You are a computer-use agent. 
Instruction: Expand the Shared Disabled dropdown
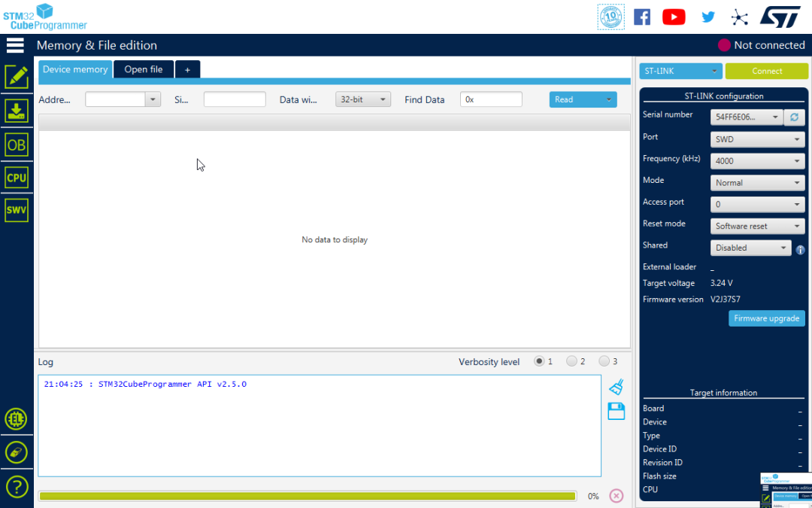(751, 248)
